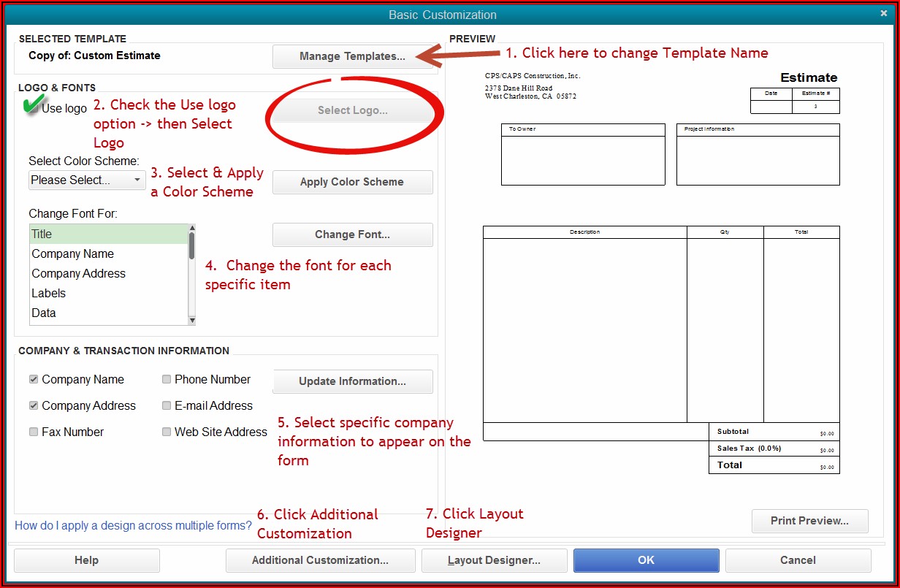
Task: Open Additional Customization options
Action: pos(320,560)
